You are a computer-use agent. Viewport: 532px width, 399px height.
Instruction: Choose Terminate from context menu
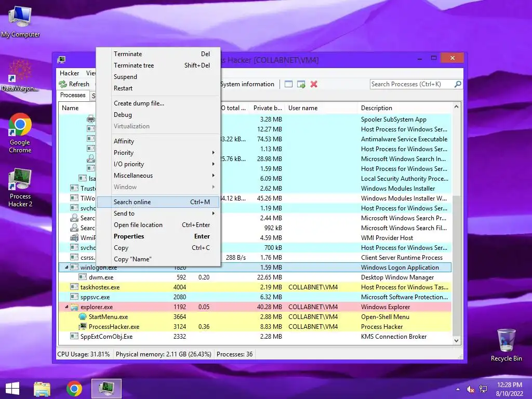[158, 54]
